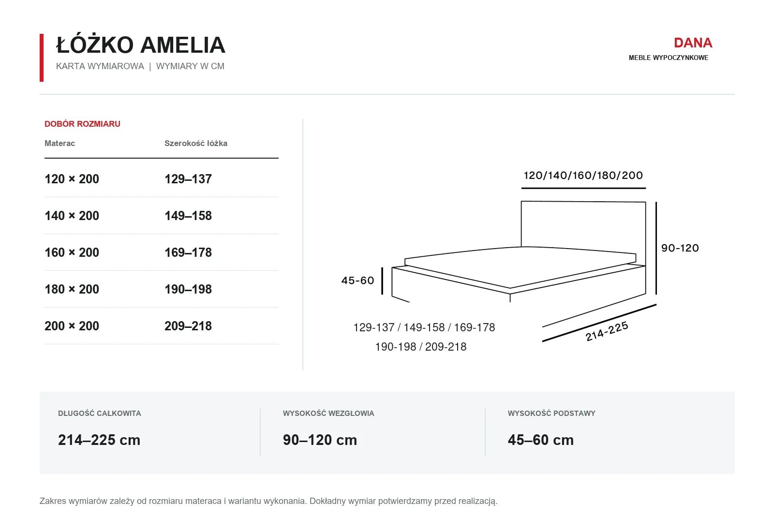Select the 160 × 200 mattress row
The image size is (774, 532).
(162, 252)
